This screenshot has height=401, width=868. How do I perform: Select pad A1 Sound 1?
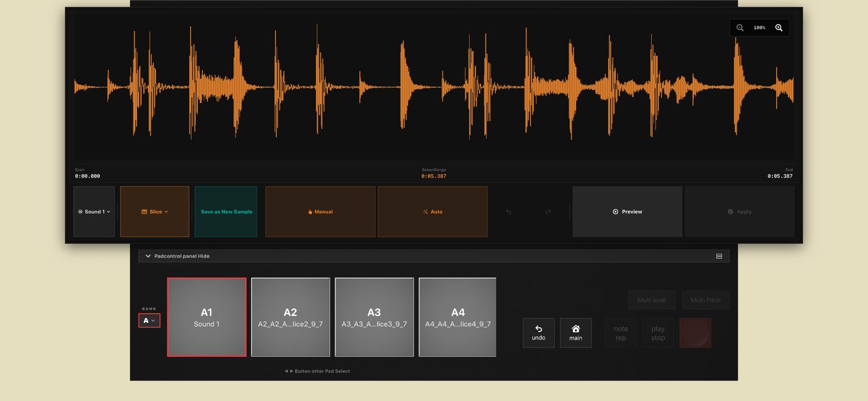coord(206,317)
